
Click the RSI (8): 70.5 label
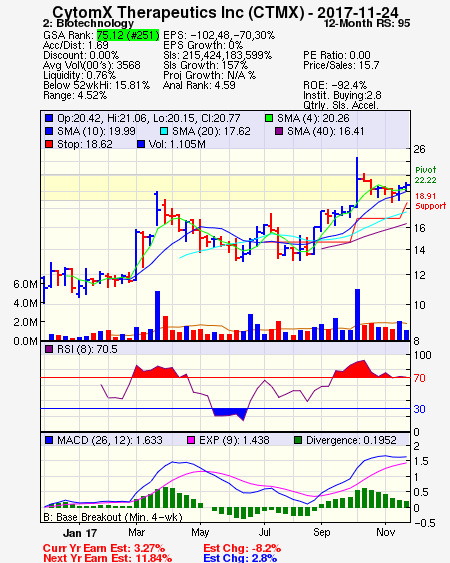(87, 349)
